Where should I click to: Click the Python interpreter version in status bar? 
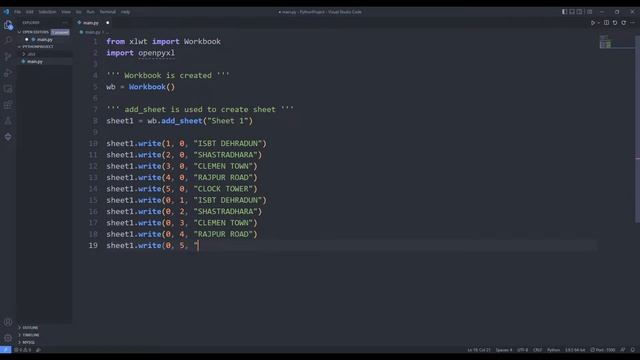click(x=575, y=350)
